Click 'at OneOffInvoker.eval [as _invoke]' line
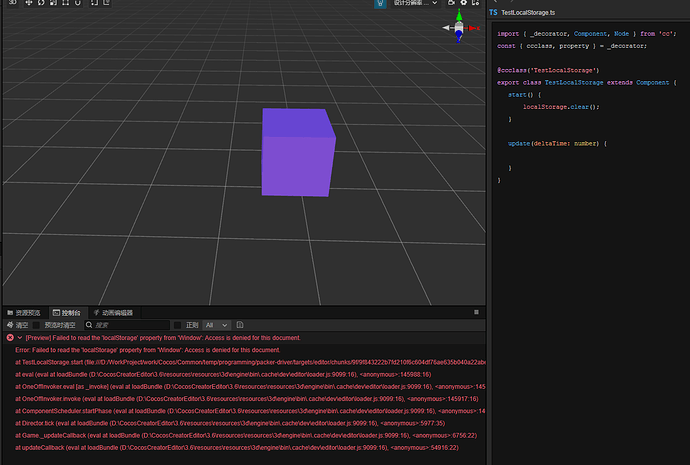The image size is (690, 465). tap(250, 387)
